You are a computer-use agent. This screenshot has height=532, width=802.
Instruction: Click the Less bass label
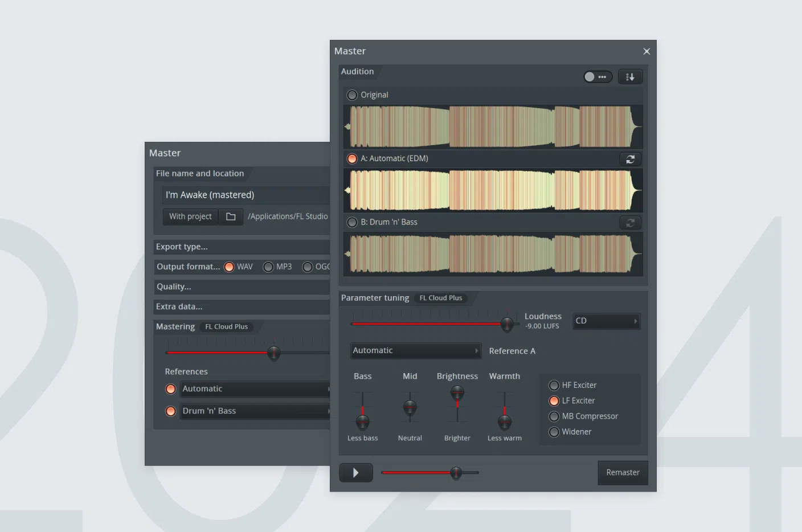click(362, 438)
